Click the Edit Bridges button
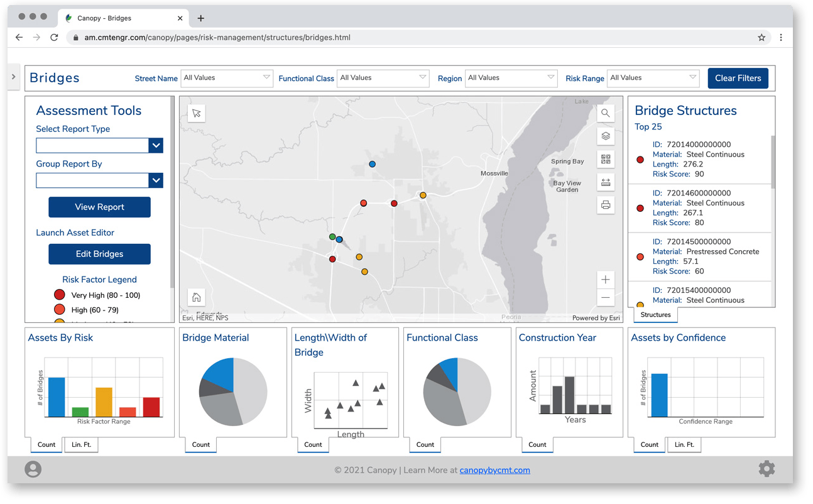The width and height of the screenshot is (813, 504). (x=99, y=254)
